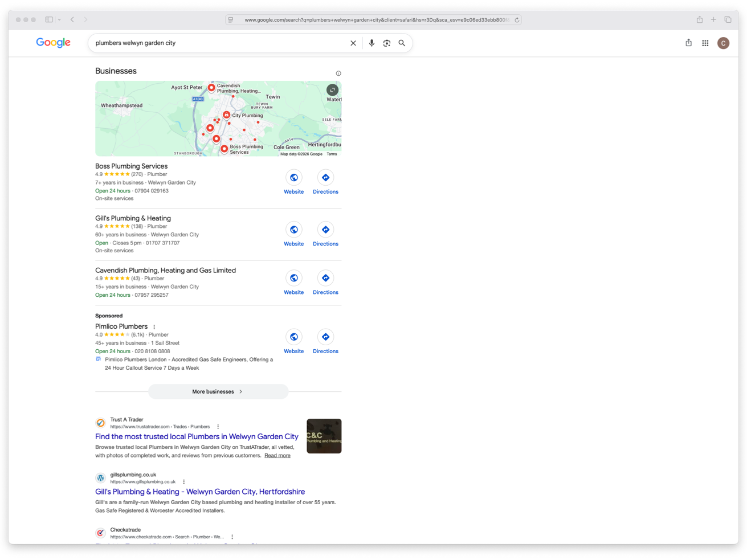Viewport: 747px width, 560px height.
Task: Show Safari tab overview
Action: click(728, 19)
